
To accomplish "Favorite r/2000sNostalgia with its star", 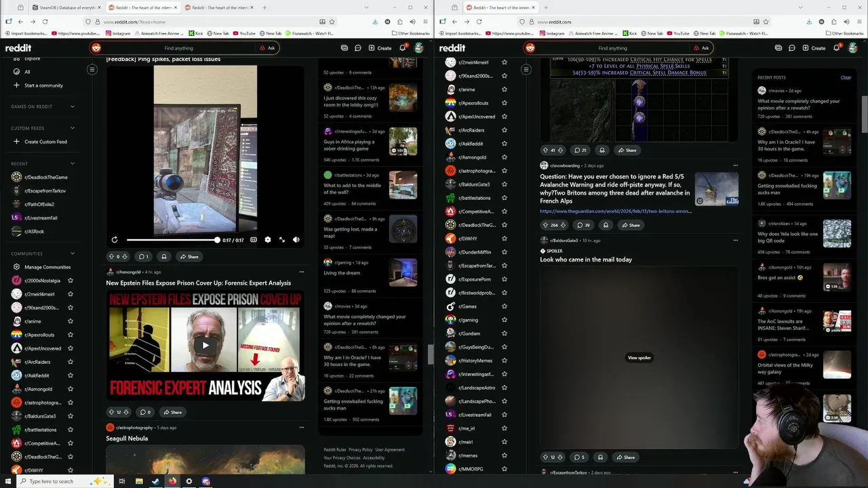I will [x=71, y=281].
